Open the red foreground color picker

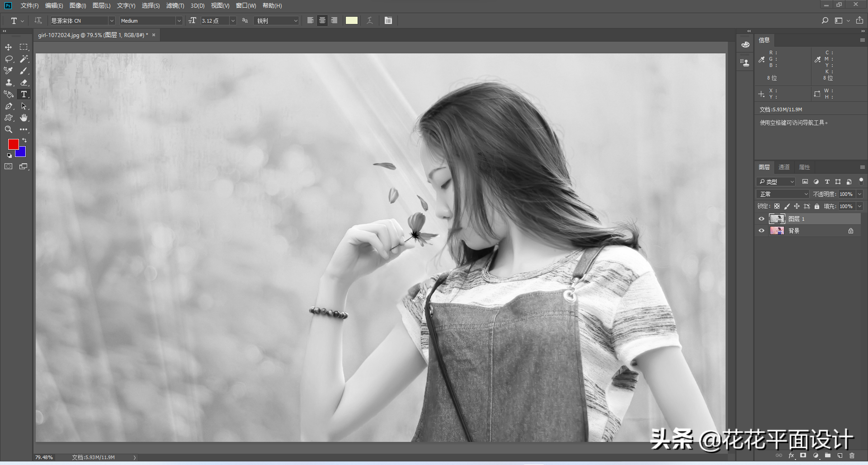point(13,144)
